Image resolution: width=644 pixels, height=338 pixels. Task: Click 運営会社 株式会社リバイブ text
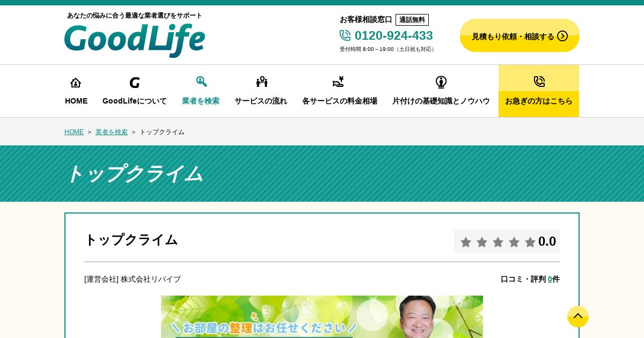click(x=133, y=279)
